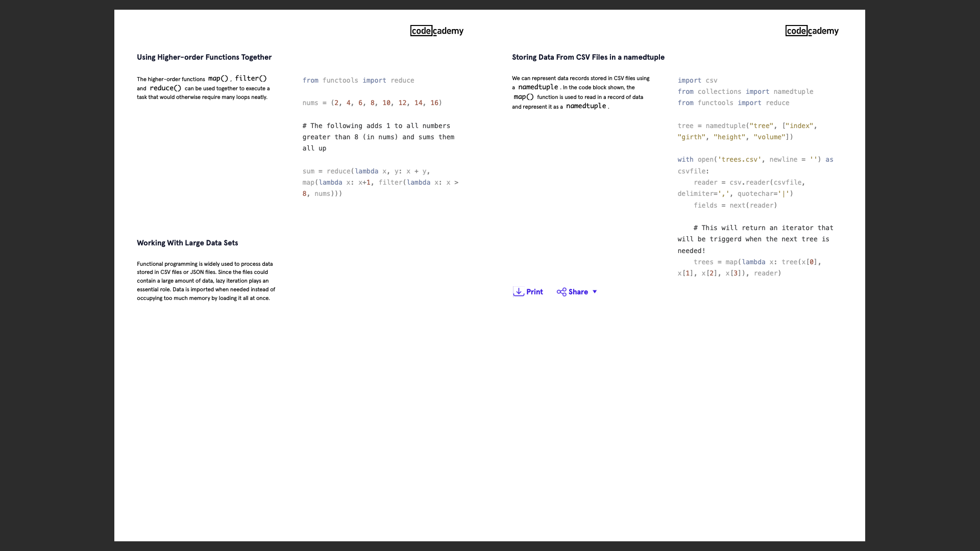Click the nums tuple definition line
Viewport: 980px width, 551px height.
(372, 103)
